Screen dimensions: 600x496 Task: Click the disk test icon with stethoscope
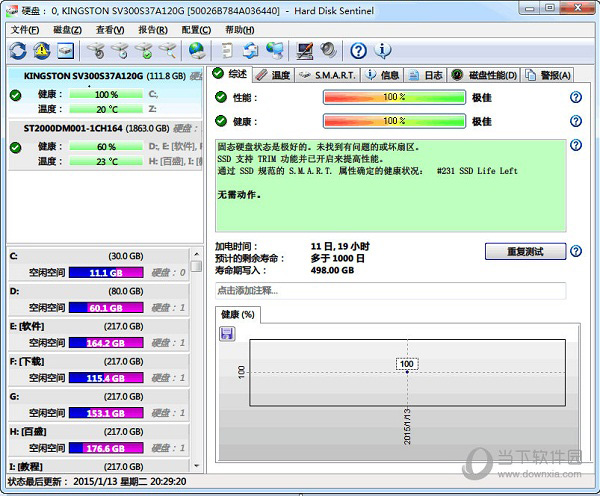(x=96, y=51)
